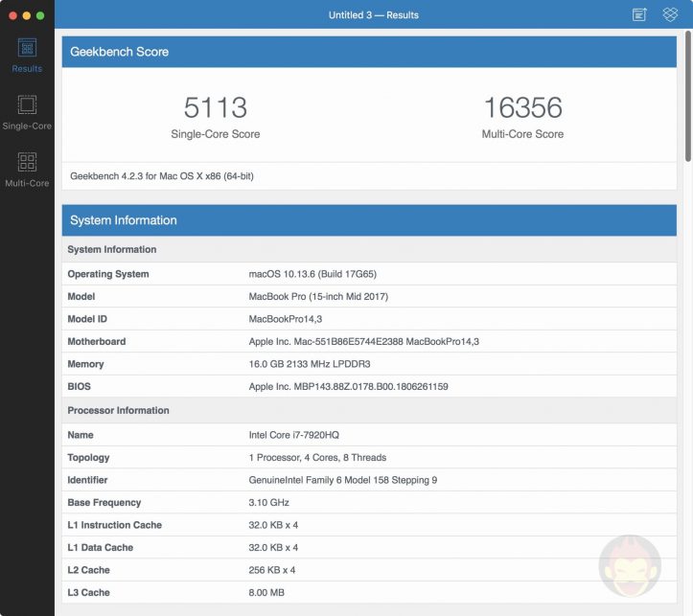Click the green fullscreen window button
This screenshot has width=693, height=616.
coord(40,16)
